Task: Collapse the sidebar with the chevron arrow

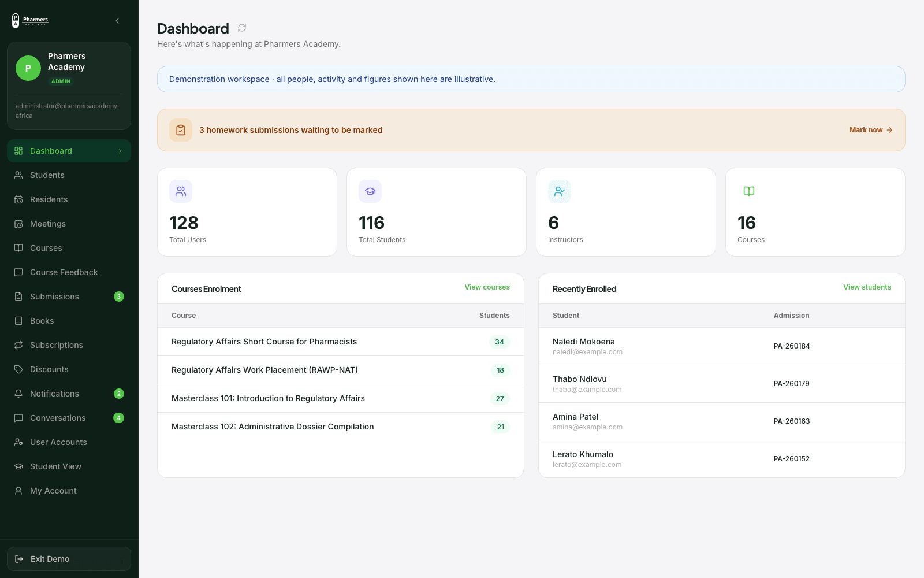Action: [x=117, y=21]
